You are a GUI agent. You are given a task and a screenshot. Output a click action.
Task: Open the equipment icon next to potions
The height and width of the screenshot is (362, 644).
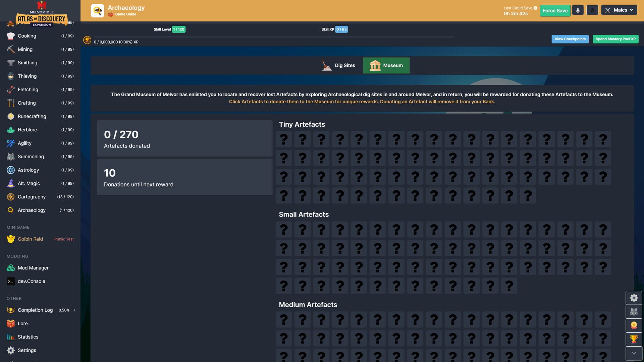(x=592, y=10)
